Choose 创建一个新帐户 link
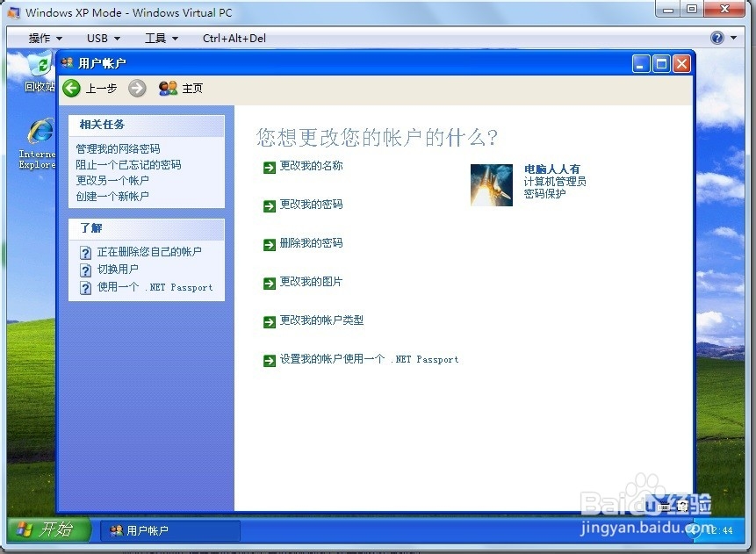 [x=112, y=197]
